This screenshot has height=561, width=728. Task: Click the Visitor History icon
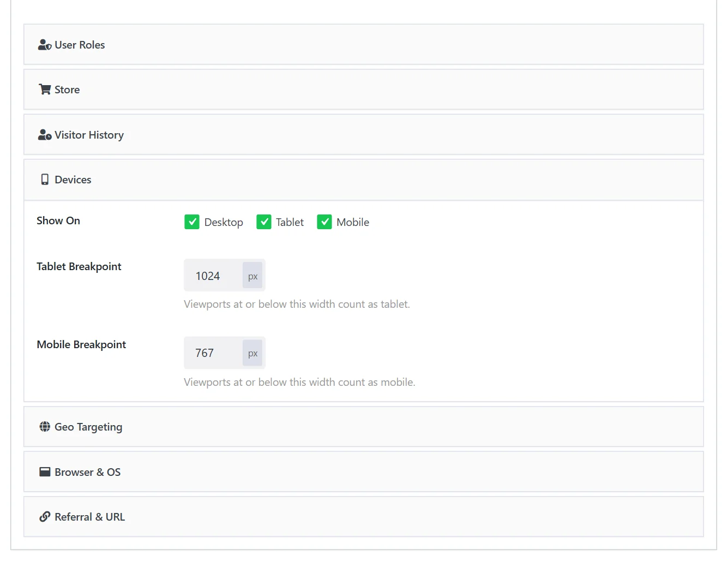point(45,135)
